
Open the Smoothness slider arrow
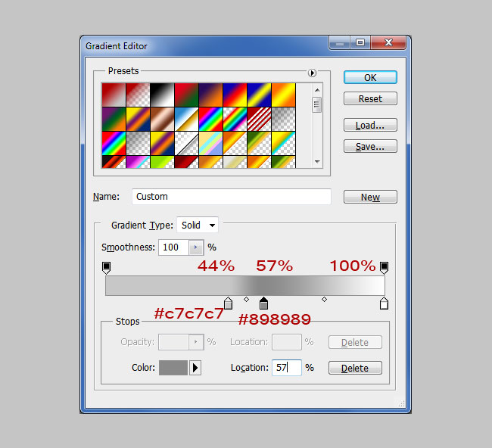coord(196,247)
